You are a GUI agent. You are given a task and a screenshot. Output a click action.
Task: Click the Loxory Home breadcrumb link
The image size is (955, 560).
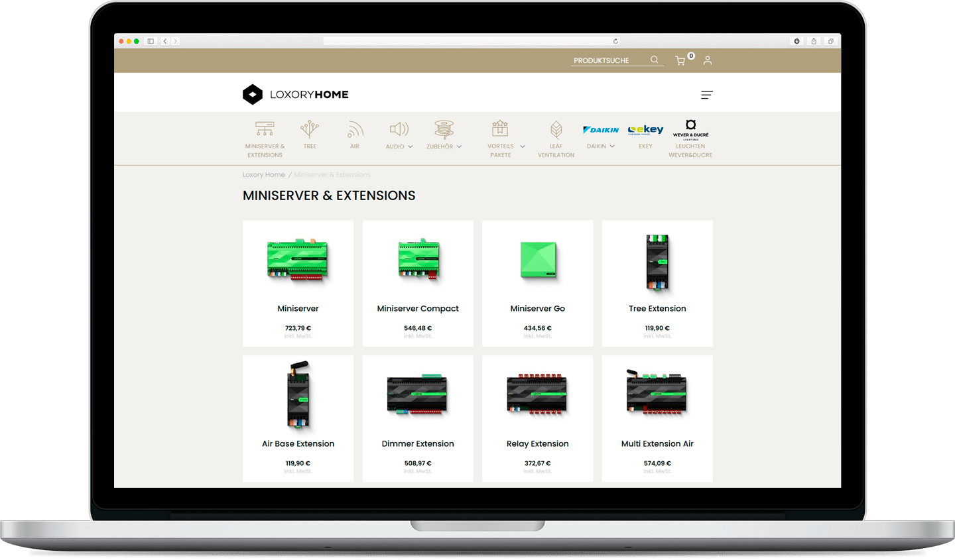(264, 175)
